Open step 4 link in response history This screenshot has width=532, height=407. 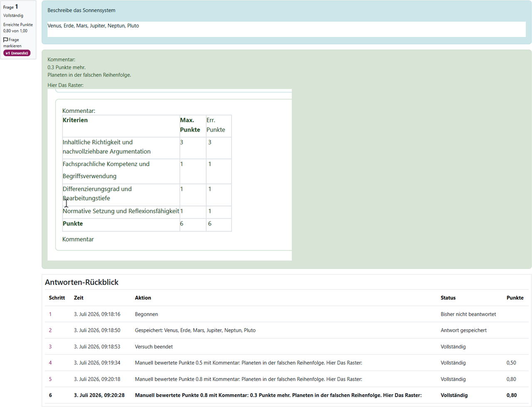pos(50,363)
